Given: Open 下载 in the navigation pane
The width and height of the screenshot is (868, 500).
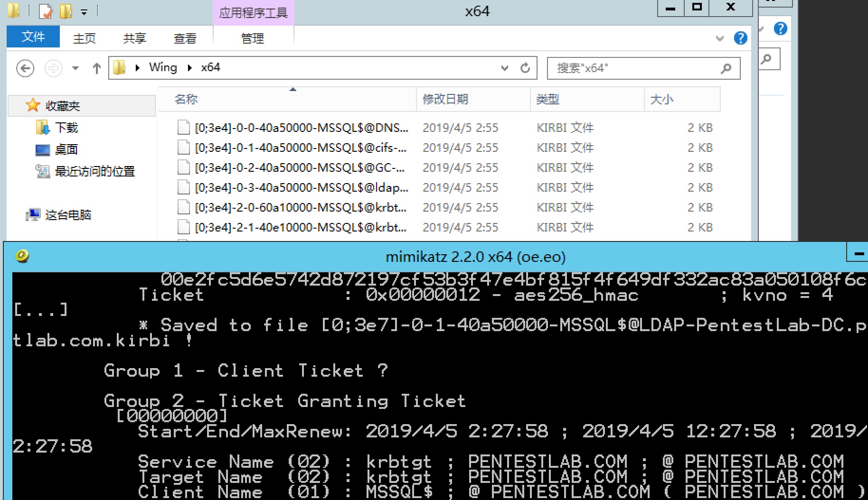Looking at the screenshot, I should point(66,128).
